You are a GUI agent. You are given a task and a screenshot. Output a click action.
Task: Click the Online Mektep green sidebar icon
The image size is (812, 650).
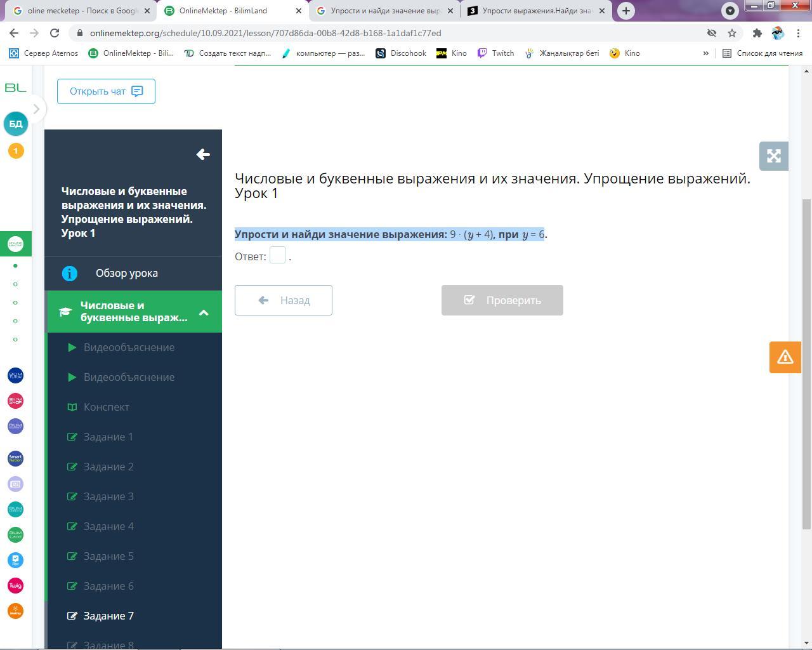(15, 244)
